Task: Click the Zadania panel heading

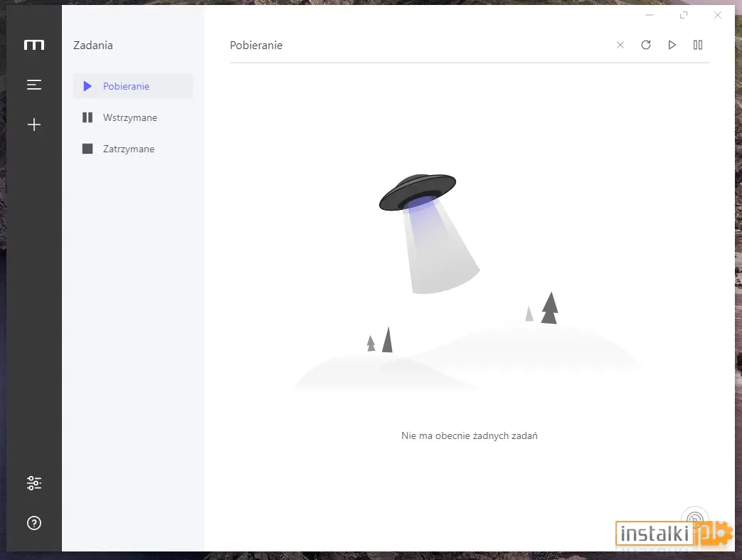Action: pyautogui.click(x=93, y=46)
